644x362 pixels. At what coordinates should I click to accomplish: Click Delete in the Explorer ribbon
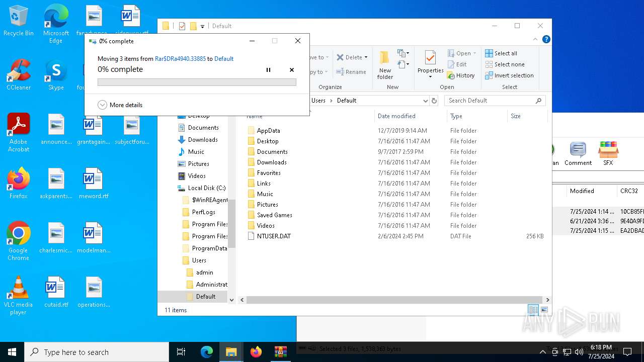point(348,57)
